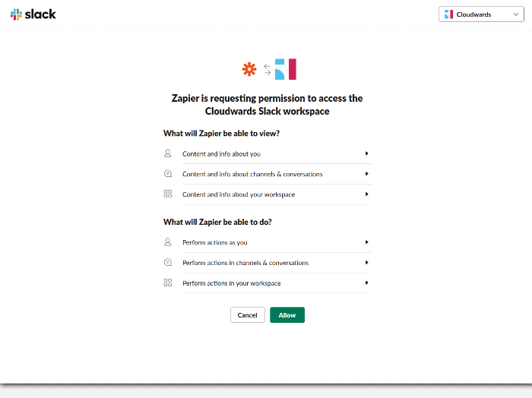The width and height of the screenshot is (532, 398).
Task: Expand channels & conversations content arrow
Action: pyautogui.click(x=367, y=174)
